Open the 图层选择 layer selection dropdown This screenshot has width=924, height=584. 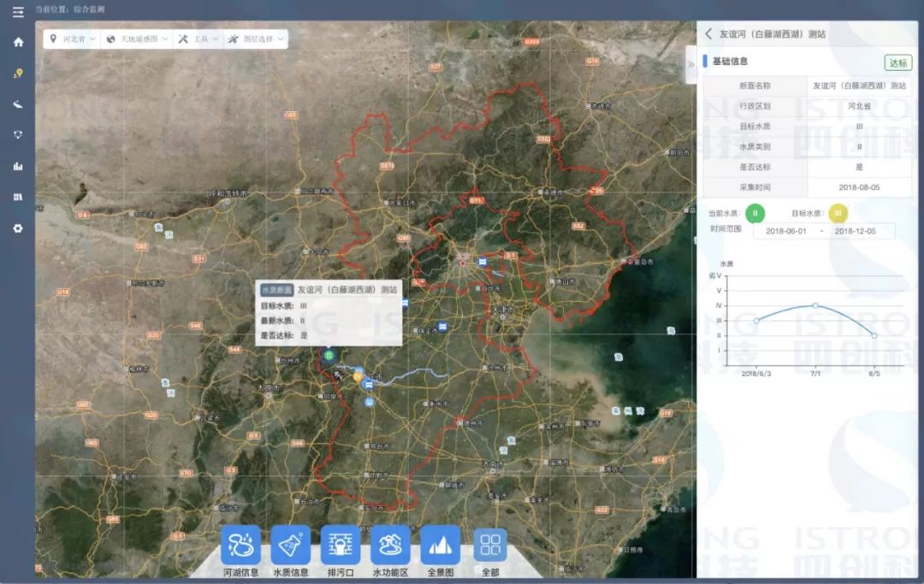(x=256, y=39)
